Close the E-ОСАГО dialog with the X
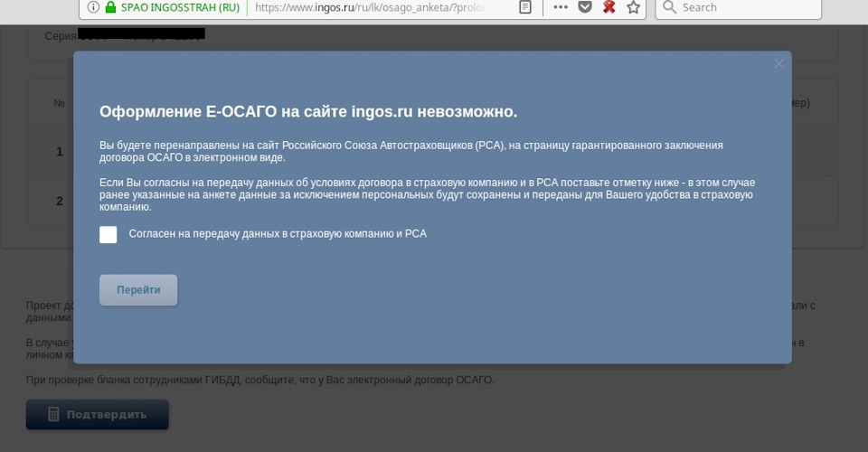The image size is (868, 452). pos(778,63)
